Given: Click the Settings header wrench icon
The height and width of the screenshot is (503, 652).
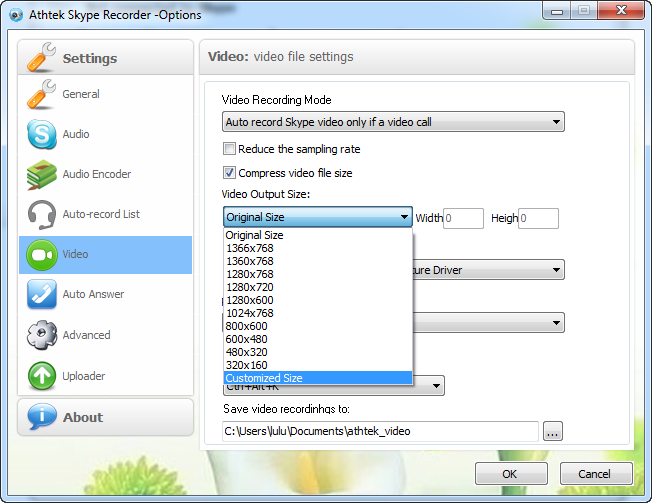Looking at the screenshot, I should (41, 57).
